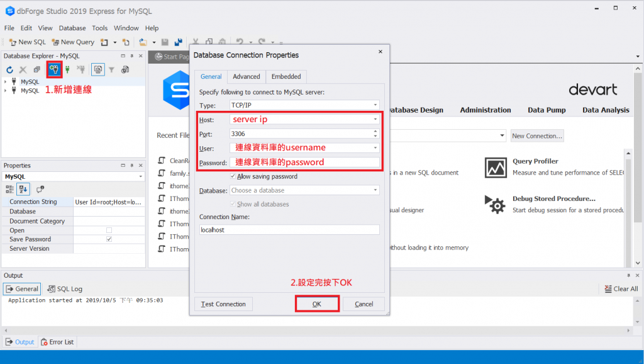
Task: Pin the Properties panel
Action: tap(132, 166)
